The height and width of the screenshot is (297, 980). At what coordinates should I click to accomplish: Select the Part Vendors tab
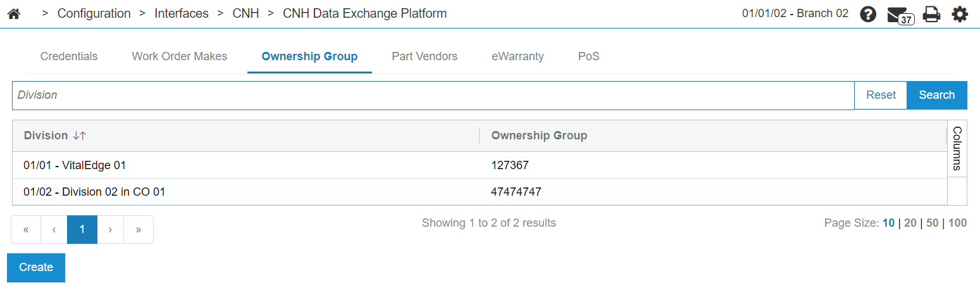pyautogui.click(x=425, y=56)
